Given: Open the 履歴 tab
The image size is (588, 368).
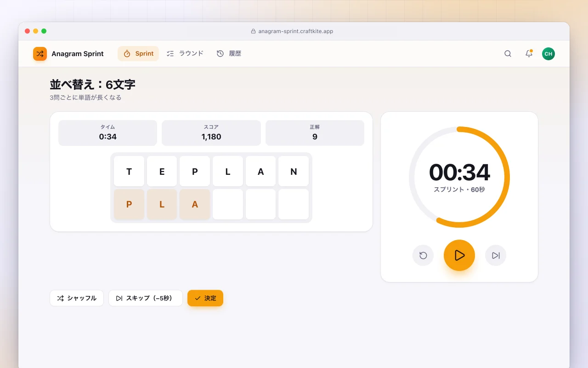Looking at the screenshot, I should 229,54.
